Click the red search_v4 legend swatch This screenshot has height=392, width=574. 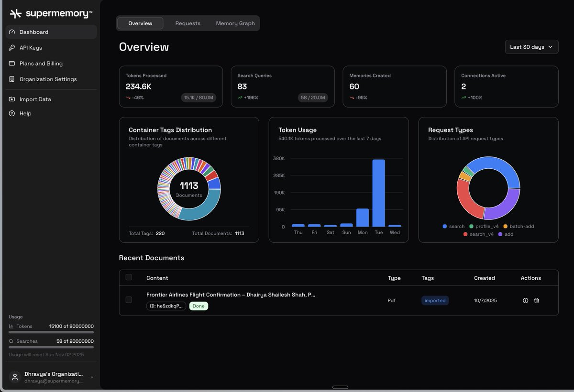(465, 234)
